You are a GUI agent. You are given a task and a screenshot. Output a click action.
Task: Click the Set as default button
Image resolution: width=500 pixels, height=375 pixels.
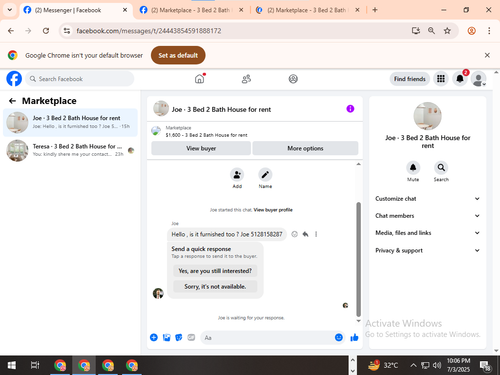(x=178, y=55)
